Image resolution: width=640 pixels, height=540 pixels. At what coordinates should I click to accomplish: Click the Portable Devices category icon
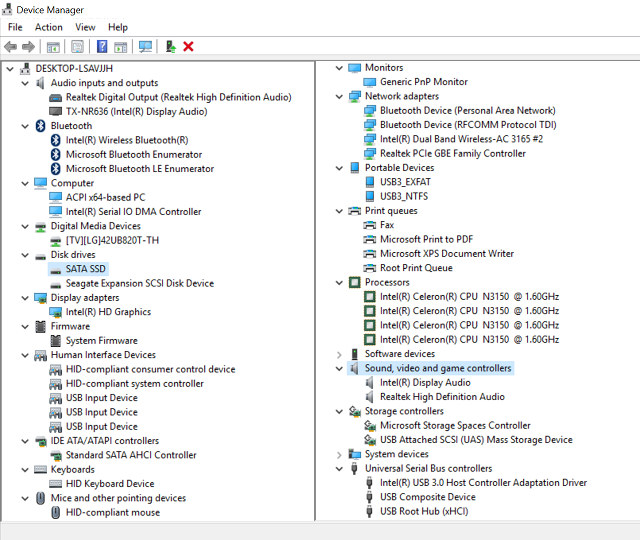pyautogui.click(x=355, y=168)
